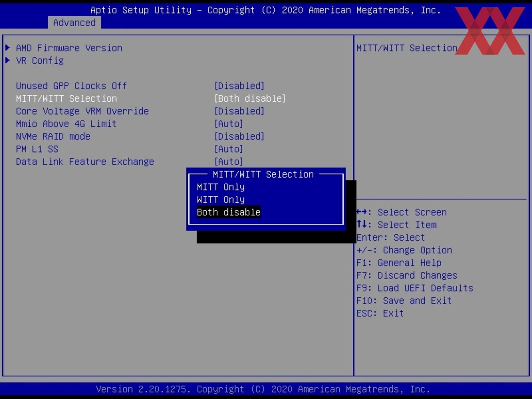Image resolution: width=532 pixels, height=399 pixels.
Task: Select Mmio Above 4G Limit label
Action: tap(66, 124)
